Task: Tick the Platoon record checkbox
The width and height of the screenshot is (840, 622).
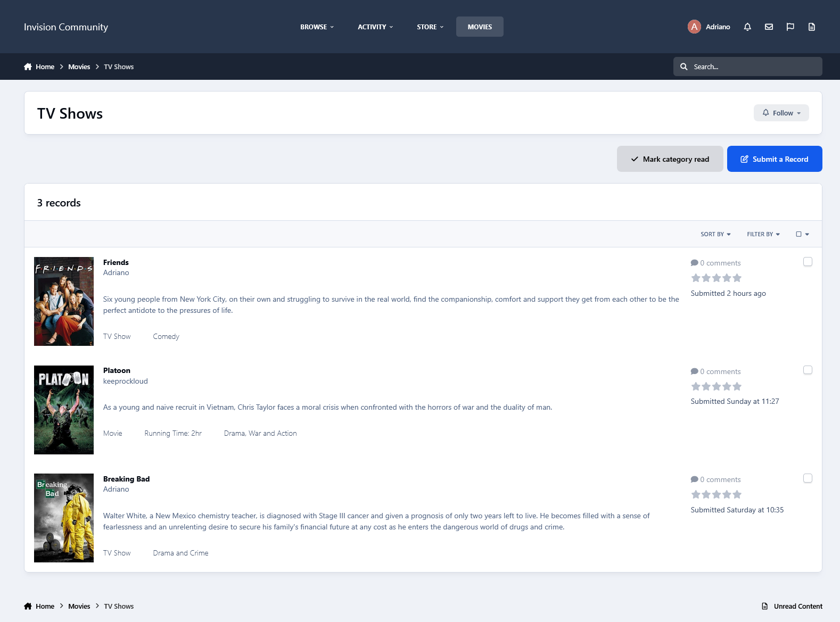Action: tap(808, 370)
